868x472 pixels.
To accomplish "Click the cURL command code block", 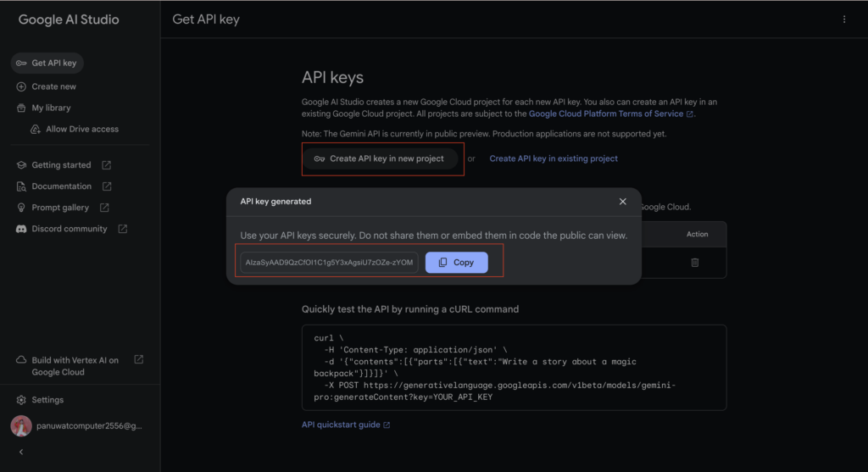I will pyautogui.click(x=514, y=368).
